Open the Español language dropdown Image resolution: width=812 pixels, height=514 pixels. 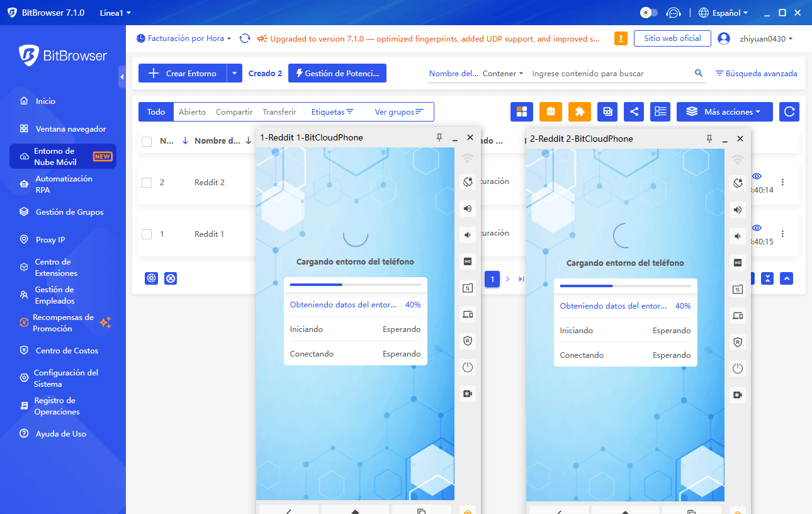coord(724,13)
